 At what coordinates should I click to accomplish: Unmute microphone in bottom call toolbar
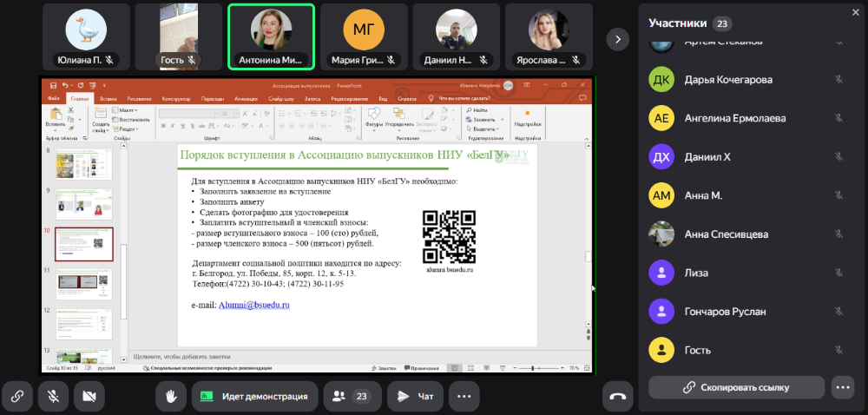[x=53, y=396]
